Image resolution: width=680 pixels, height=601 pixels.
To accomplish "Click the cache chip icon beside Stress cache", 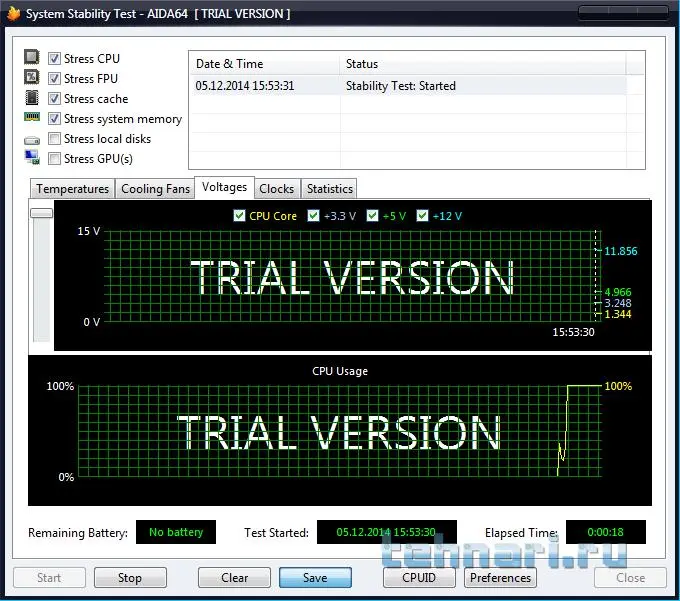I will point(32,98).
